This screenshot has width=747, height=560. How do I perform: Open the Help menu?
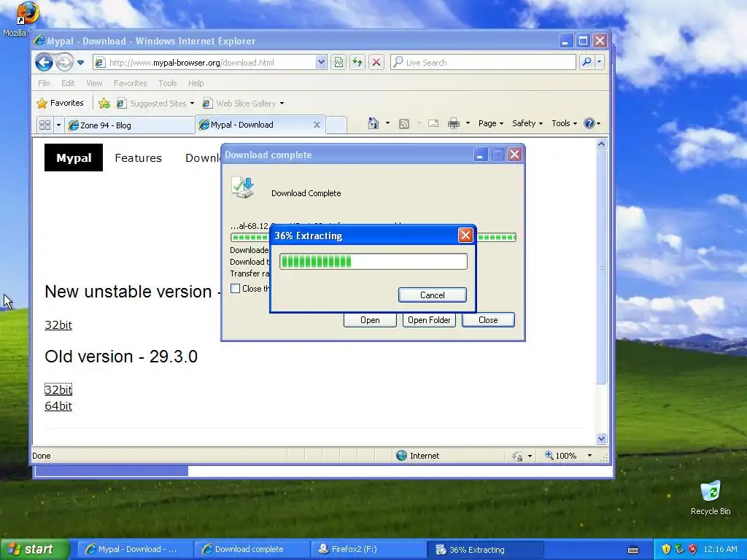[x=196, y=83]
